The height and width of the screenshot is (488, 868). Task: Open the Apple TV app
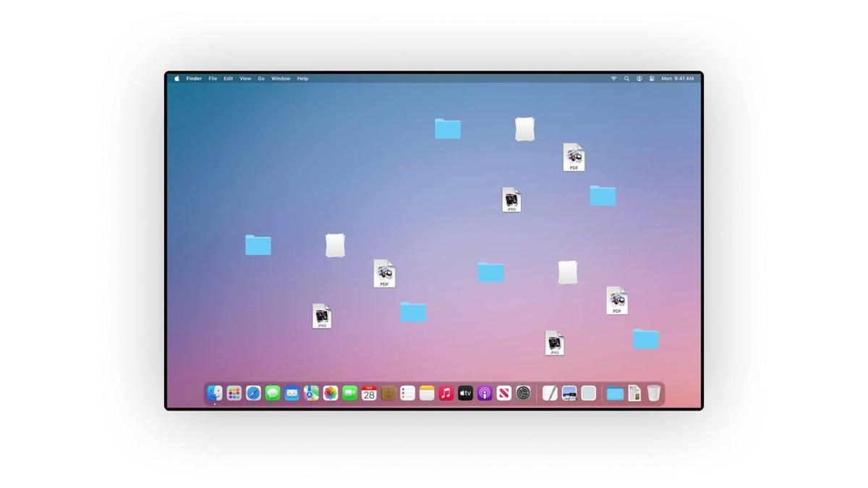click(465, 393)
